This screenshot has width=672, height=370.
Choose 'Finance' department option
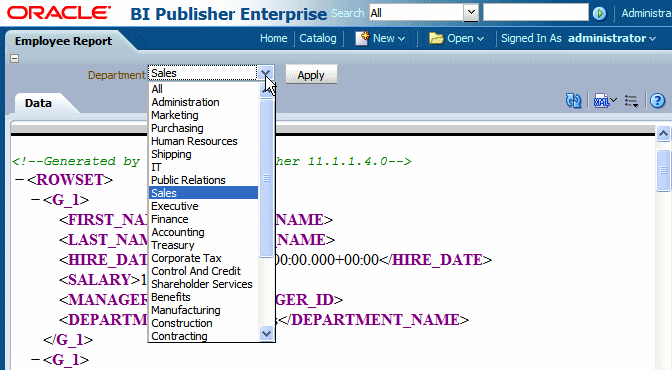204,219
